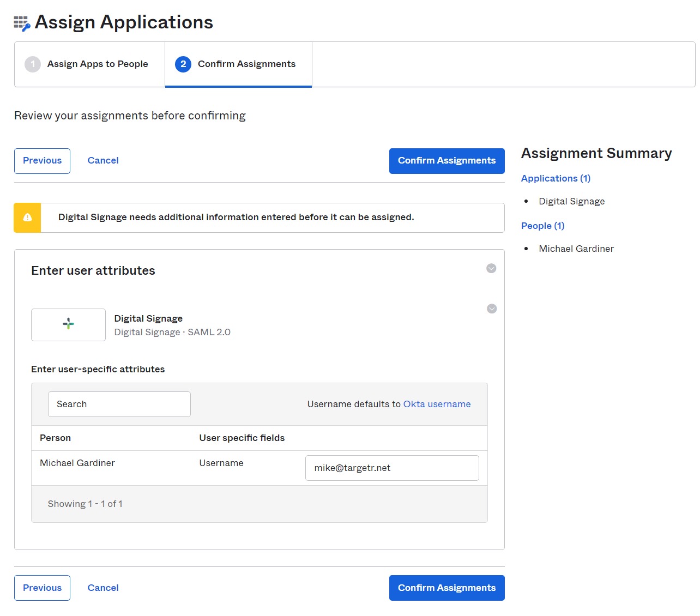Click the yellow warning alert icon
700x616 pixels.
[x=27, y=218]
